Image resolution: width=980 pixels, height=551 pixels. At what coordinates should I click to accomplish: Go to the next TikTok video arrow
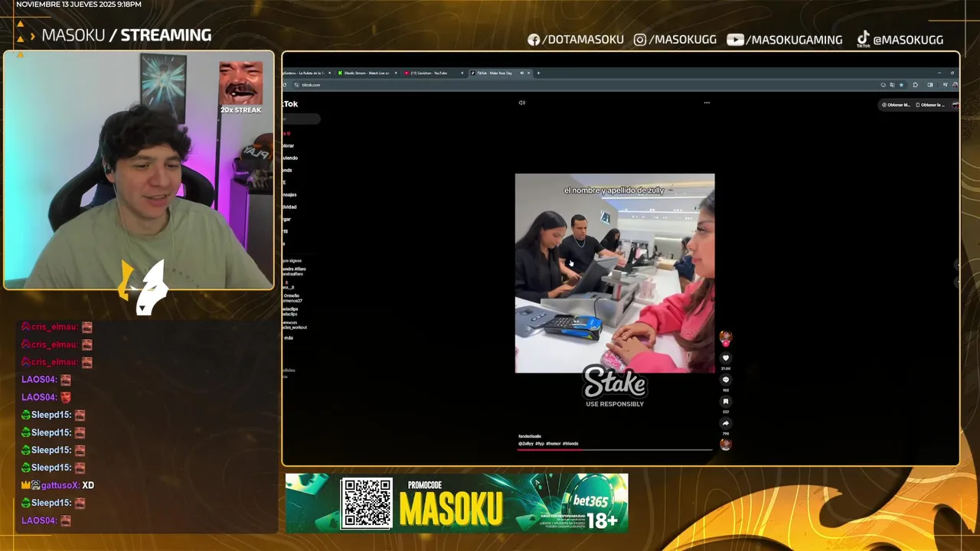(x=958, y=282)
